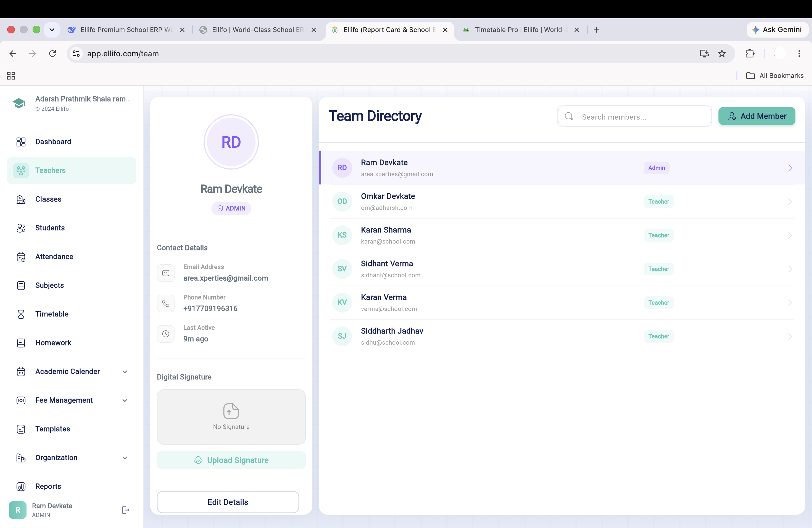This screenshot has height=528, width=812.
Task: Click the address bar URL
Action: coord(123,54)
